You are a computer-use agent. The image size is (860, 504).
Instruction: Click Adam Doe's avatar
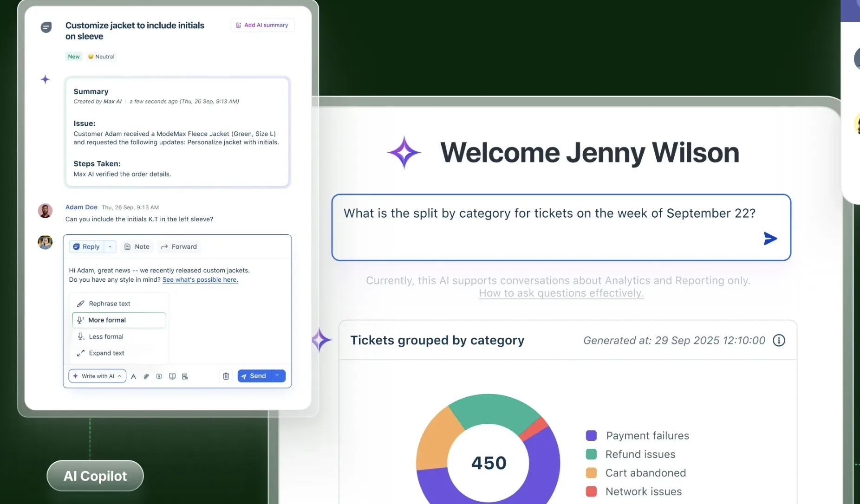pos(45,210)
